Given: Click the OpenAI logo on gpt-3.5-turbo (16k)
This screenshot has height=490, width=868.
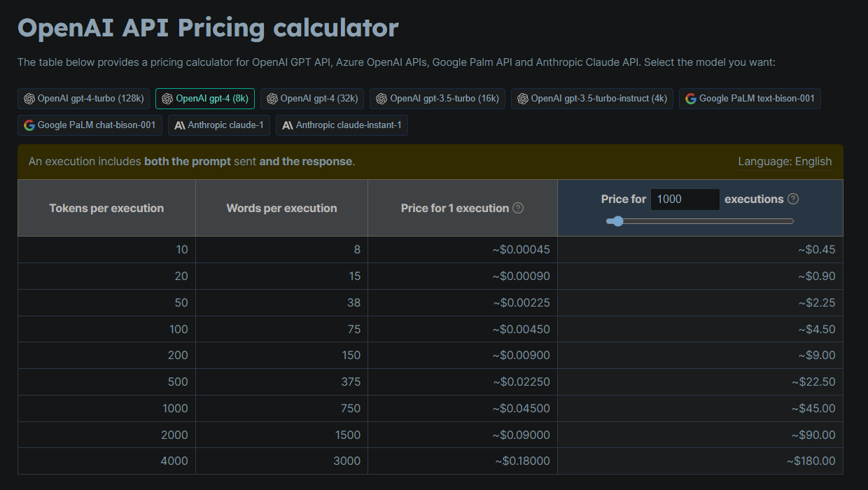Looking at the screenshot, I should click(381, 99).
